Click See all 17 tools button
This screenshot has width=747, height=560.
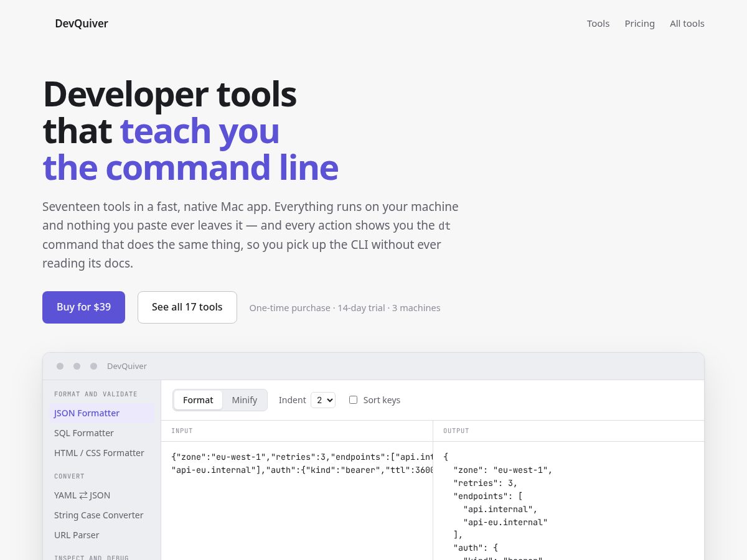[x=187, y=307]
